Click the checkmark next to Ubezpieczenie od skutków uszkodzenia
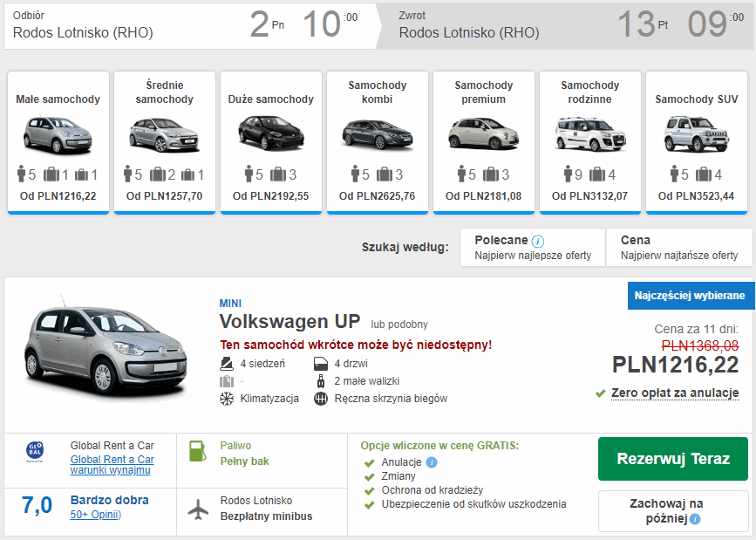This screenshot has width=756, height=540. pos(370,505)
